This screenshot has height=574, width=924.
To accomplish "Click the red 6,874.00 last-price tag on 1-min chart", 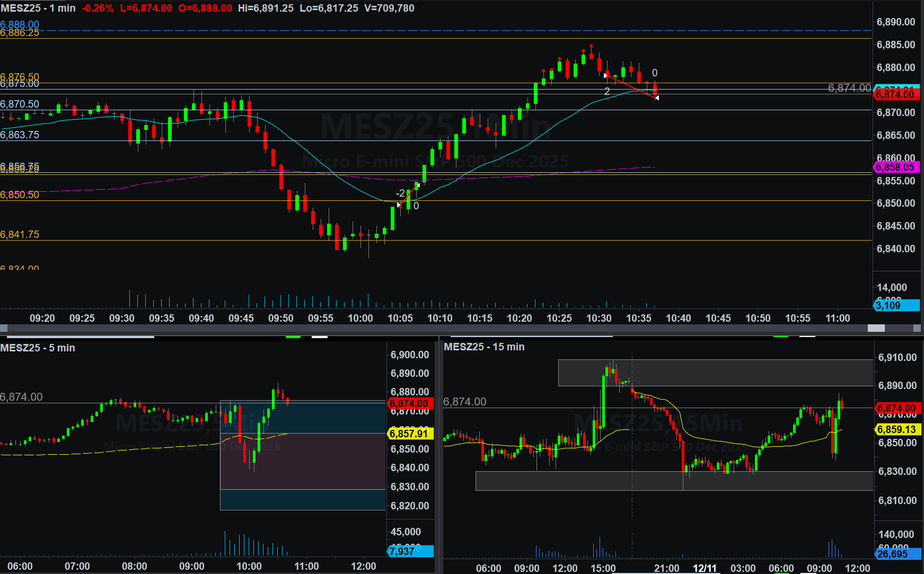I will [895, 95].
